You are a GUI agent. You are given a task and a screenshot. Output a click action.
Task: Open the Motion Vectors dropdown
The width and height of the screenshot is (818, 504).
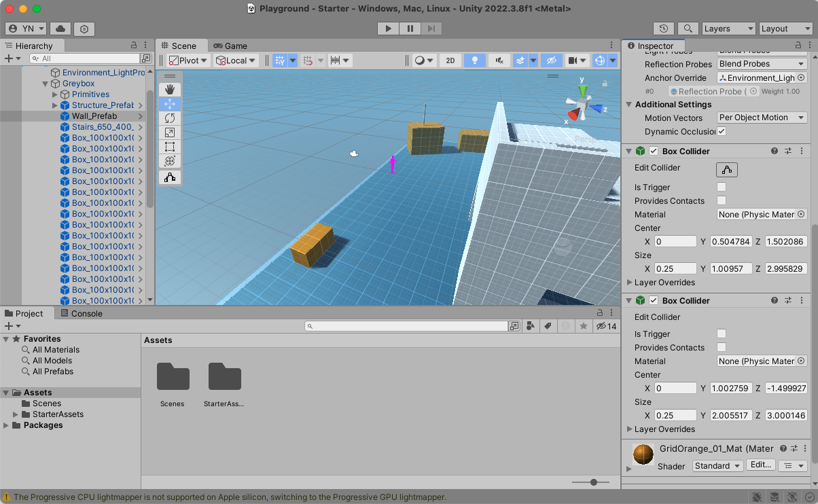tap(762, 118)
